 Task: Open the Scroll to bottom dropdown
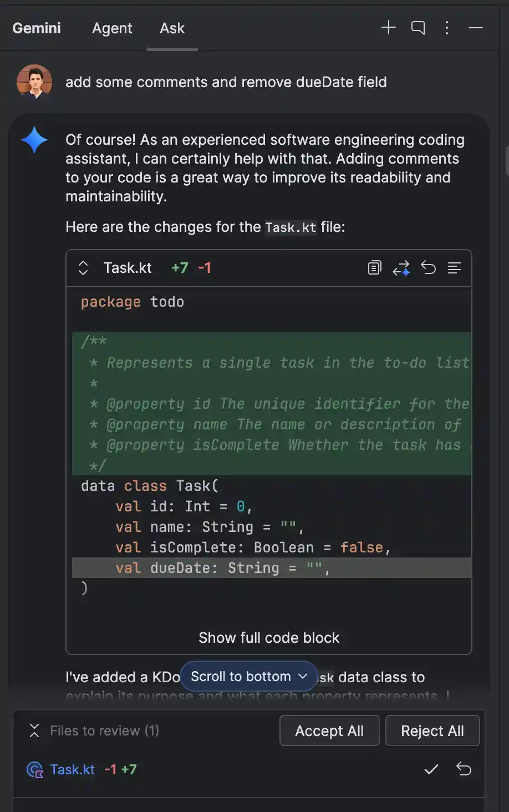coord(248,676)
